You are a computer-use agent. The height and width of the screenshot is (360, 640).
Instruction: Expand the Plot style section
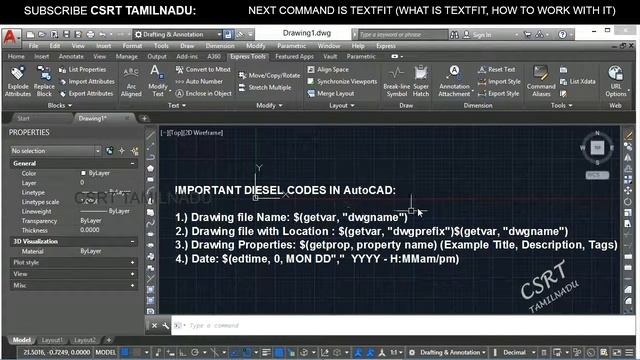(132, 262)
